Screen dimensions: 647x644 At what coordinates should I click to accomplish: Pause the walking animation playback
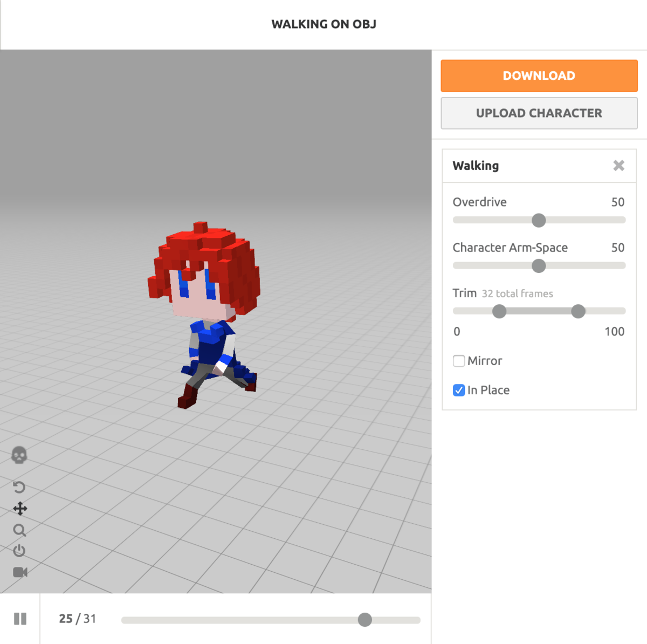pyautogui.click(x=20, y=619)
